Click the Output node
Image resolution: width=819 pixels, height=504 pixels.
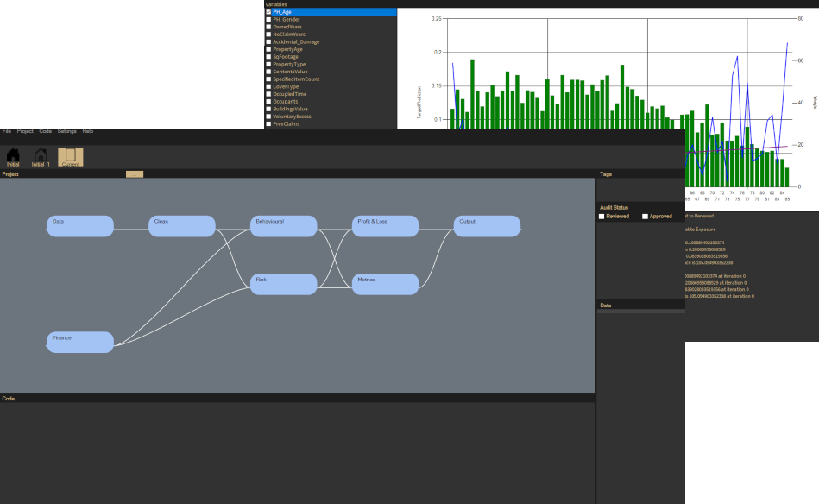pyautogui.click(x=487, y=225)
